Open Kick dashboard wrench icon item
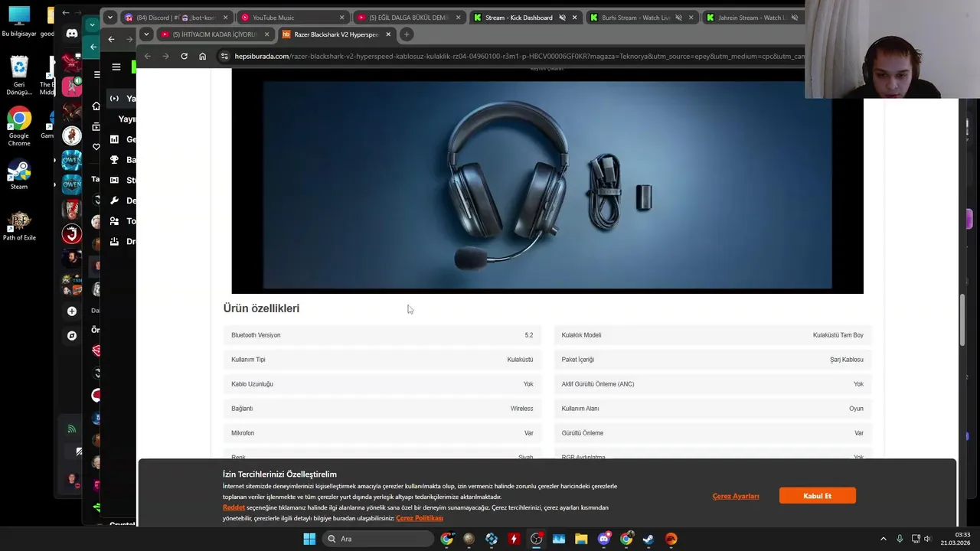 (x=114, y=201)
